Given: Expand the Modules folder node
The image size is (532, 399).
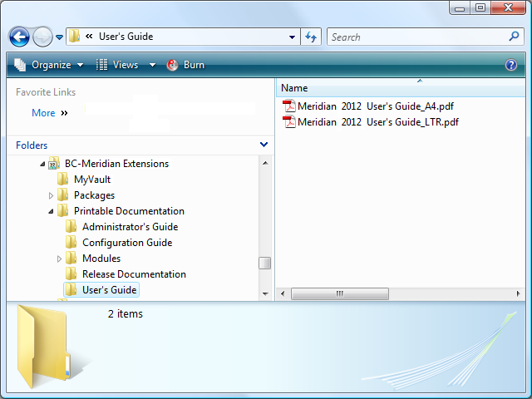Looking at the screenshot, I should click(59, 259).
